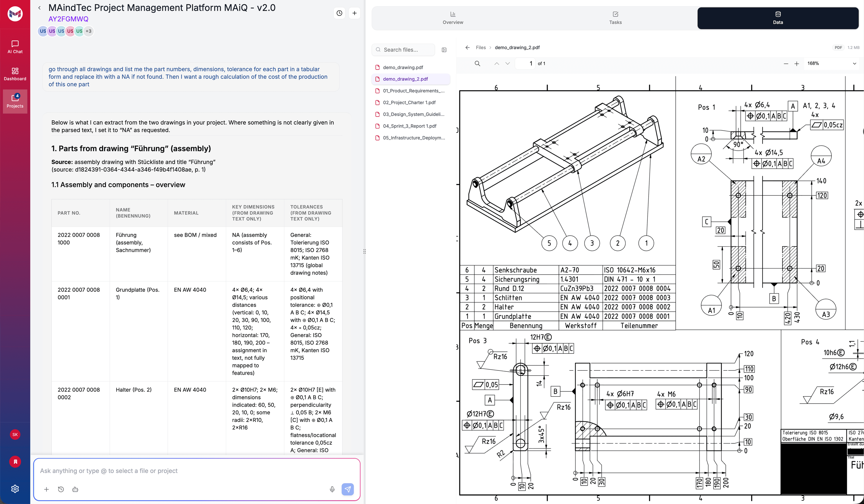The height and width of the screenshot is (504, 864).
Task: Go to the next PDF page with the down chevron
Action: point(507,63)
